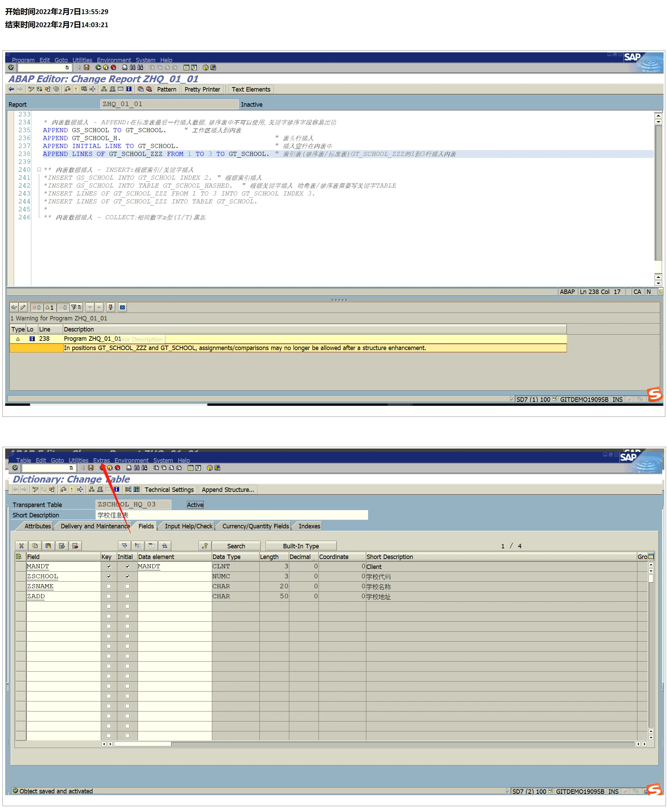Click green Back icon in ABAP Editor toolbar
The image size is (667, 812).
point(98,68)
